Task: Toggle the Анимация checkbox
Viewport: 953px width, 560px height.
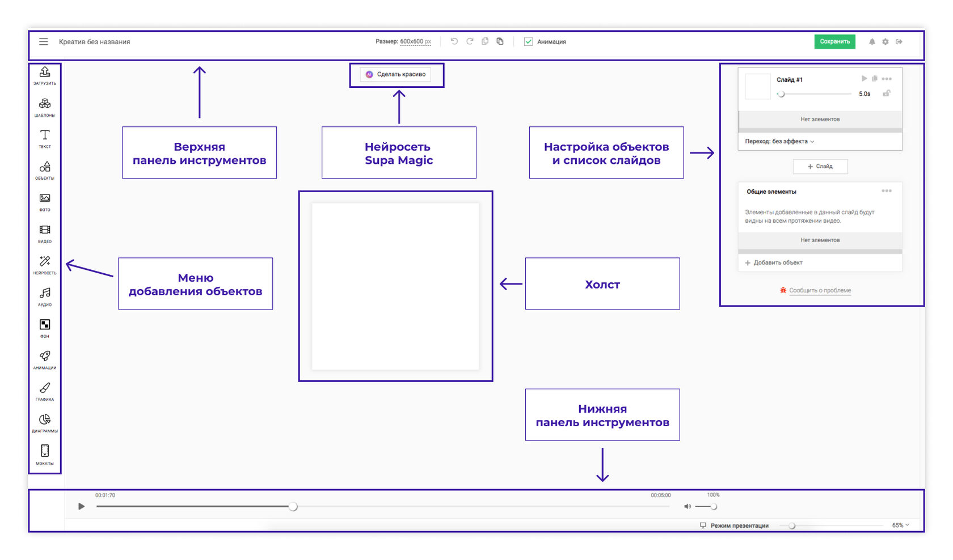Action: click(528, 41)
